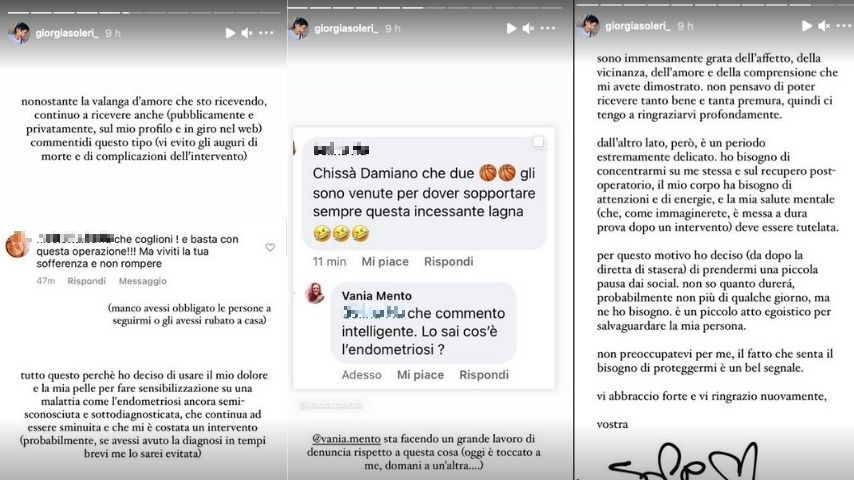
Task: Toggle the sound icon on the third story
Action: point(825,26)
